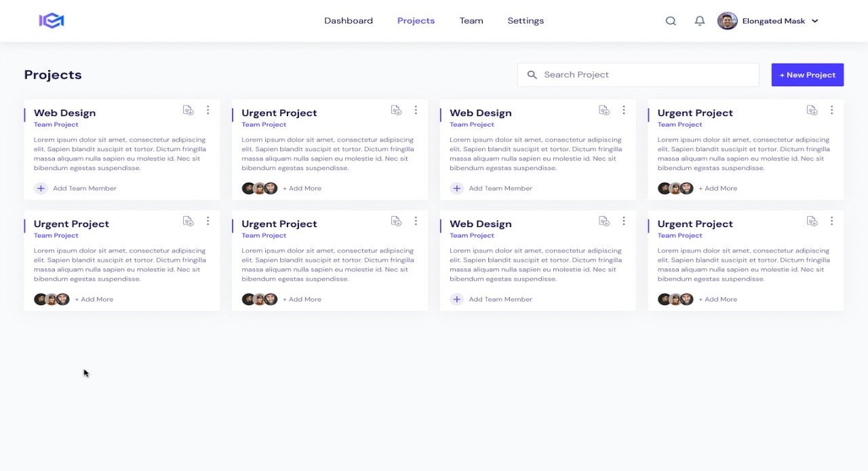This screenshot has width=868, height=471.
Task: Open the three-dot menu on the bottom-row Web Design card
Action: point(624,221)
